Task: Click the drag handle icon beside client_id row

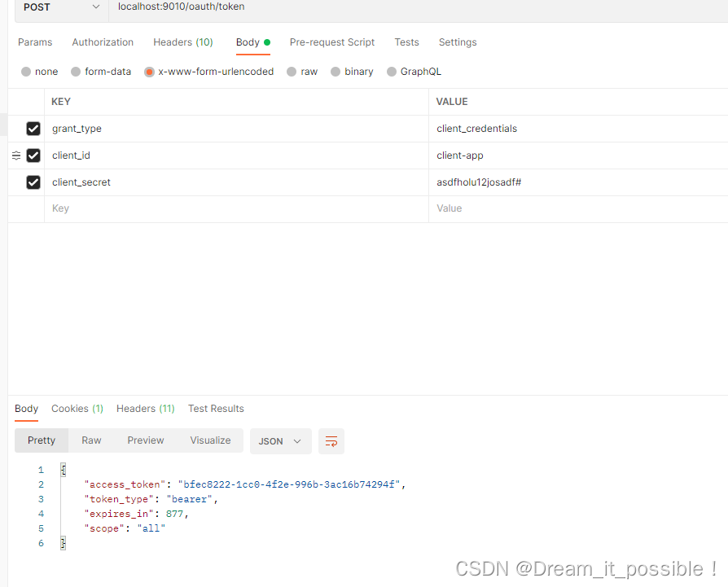Action: tap(16, 156)
